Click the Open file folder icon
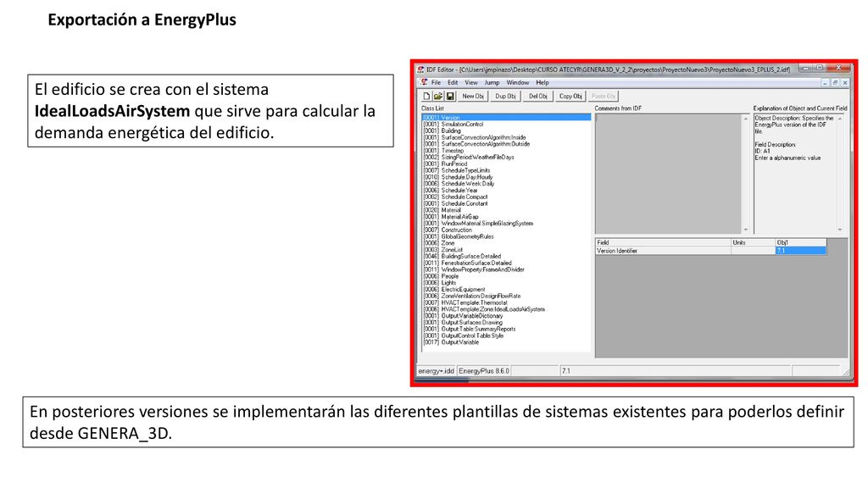868x488 pixels. pyautogui.click(x=438, y=97)
